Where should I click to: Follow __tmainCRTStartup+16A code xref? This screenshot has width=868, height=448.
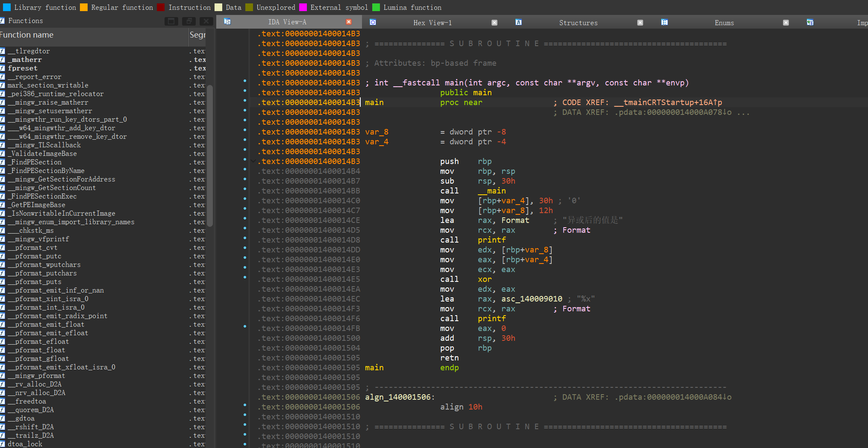pyautogui.click(x=668, y=102)
